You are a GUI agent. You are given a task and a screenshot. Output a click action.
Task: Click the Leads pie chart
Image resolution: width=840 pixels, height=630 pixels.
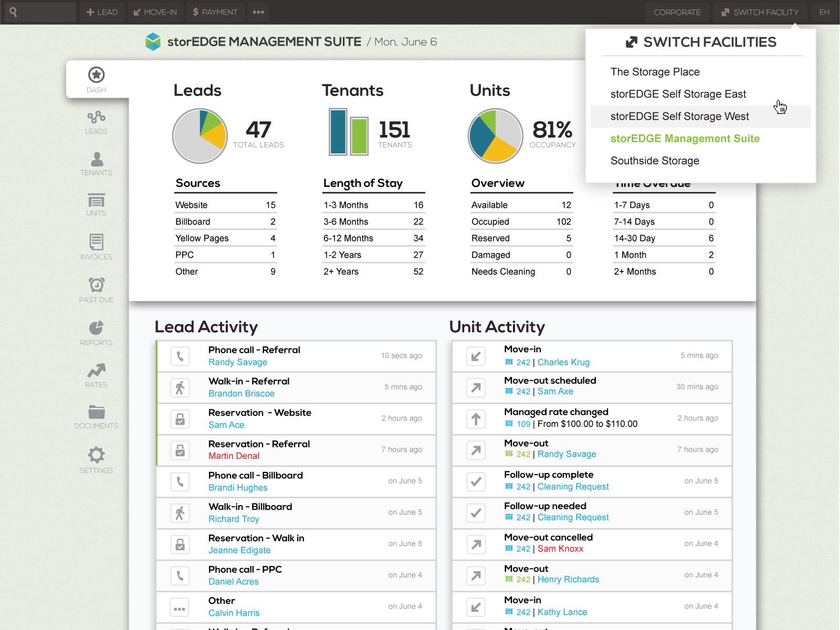point(200,136)
